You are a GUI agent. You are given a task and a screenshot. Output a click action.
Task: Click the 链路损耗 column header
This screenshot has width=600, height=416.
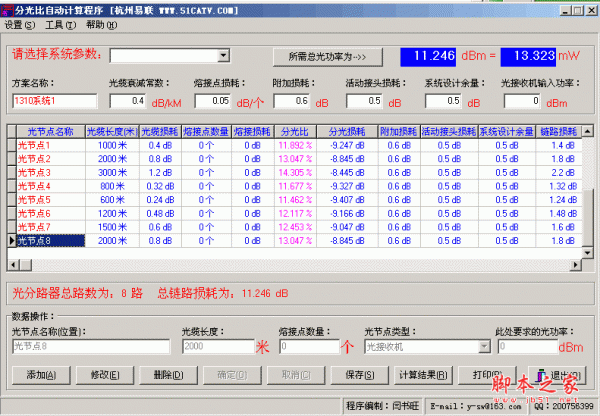[x=558, y=132]
